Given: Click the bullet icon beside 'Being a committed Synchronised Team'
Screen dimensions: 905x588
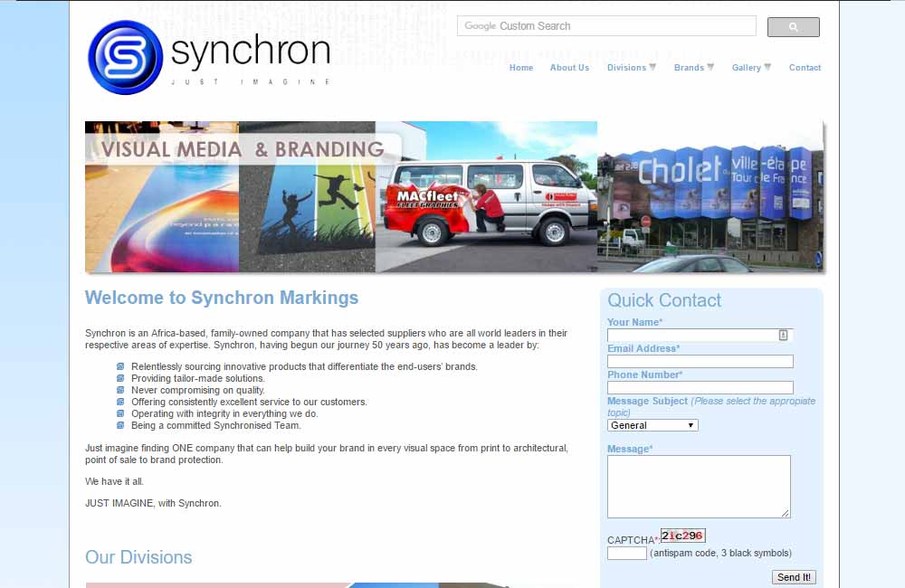Looking at the screenshot, I should [120, 425].
